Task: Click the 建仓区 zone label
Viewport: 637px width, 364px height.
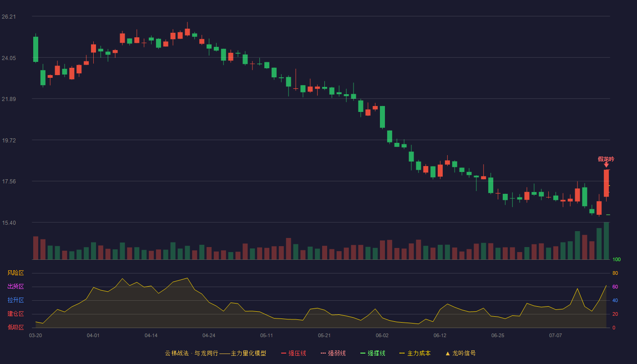Action: (x=15, y=314)
